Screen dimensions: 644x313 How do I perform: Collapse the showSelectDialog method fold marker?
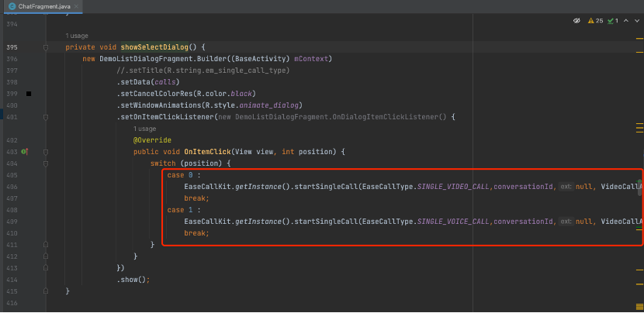pyautogui.click(x=46, y=47)
